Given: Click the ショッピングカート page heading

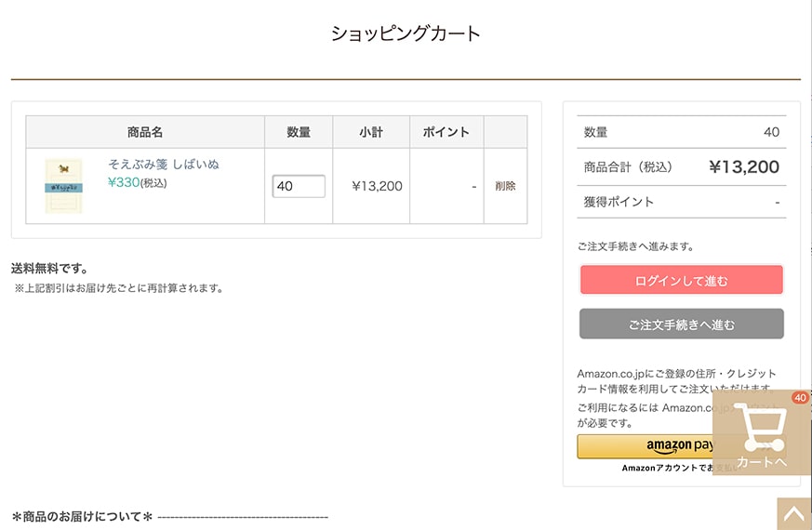Looking at the screenshot, I should coord(406,34).
